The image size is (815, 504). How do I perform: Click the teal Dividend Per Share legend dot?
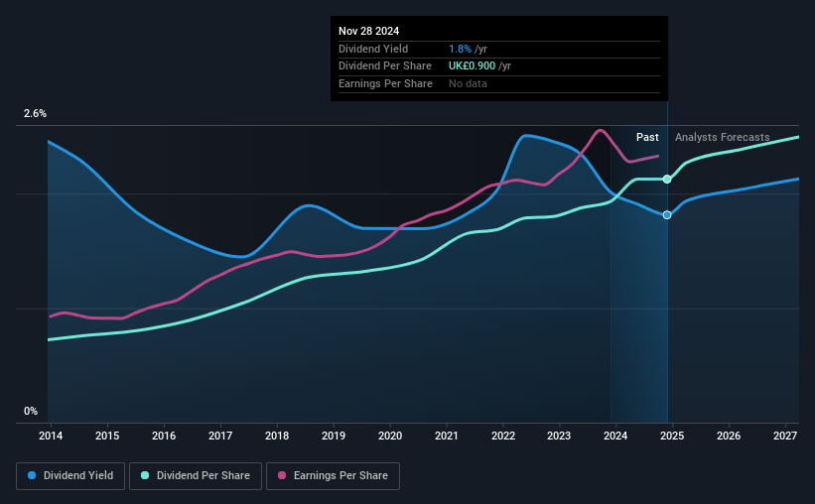145,475
